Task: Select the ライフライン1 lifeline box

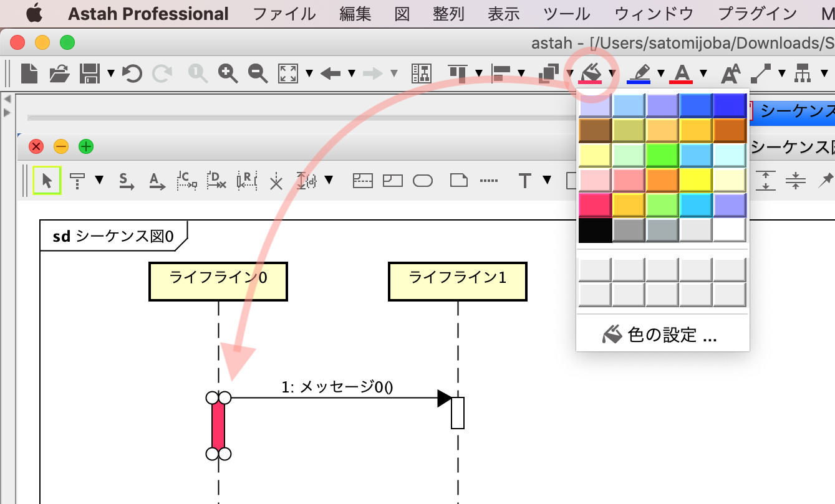Action: tap(457, 281)
